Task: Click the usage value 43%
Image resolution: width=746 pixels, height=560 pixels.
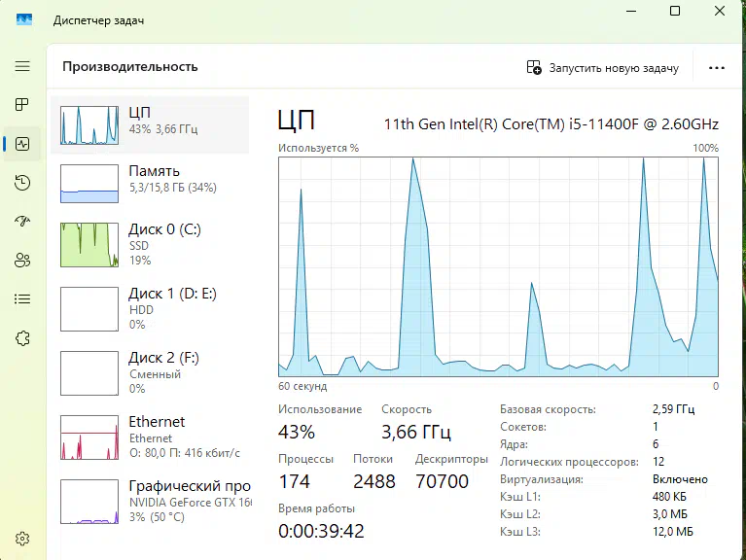Action: point(297,432)
